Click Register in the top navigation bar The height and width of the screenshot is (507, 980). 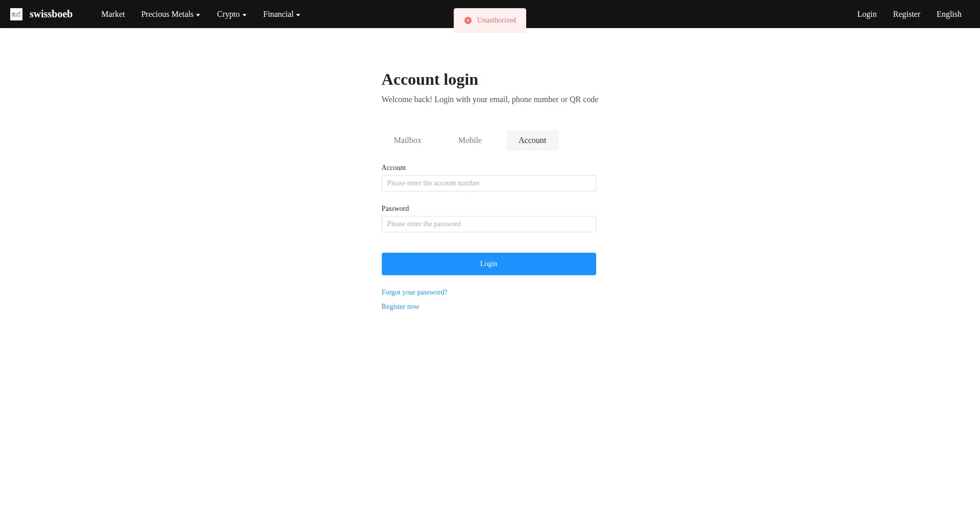[906, 14]
